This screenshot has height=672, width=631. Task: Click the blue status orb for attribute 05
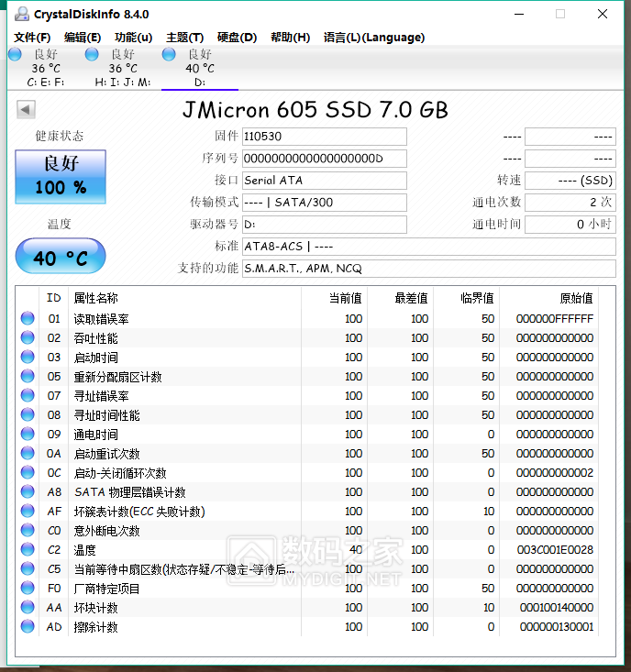point(28,376)
